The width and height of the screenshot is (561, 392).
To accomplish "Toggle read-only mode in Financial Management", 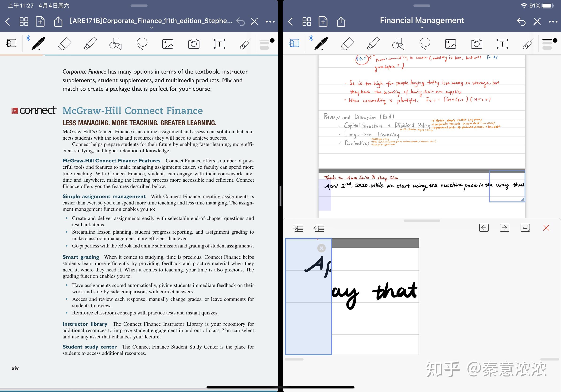I will pos(537,22).
